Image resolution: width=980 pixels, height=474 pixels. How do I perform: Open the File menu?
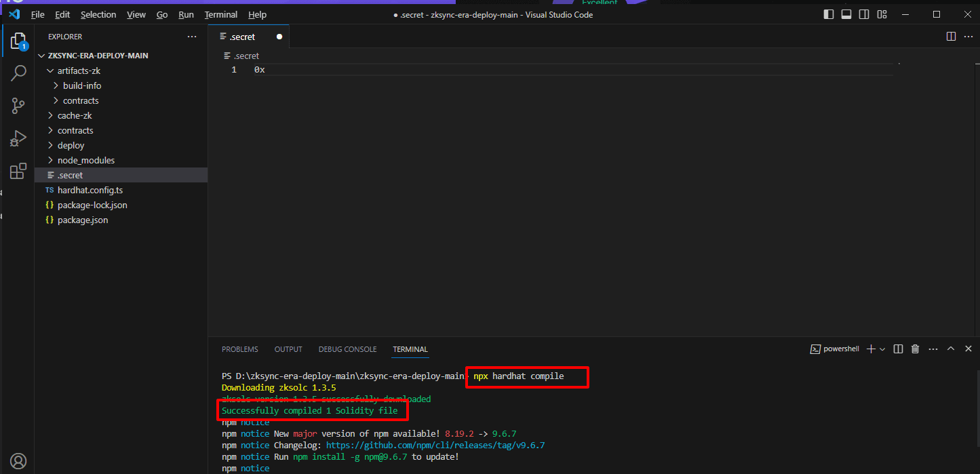pyautogui.click(x=38, y=14)
